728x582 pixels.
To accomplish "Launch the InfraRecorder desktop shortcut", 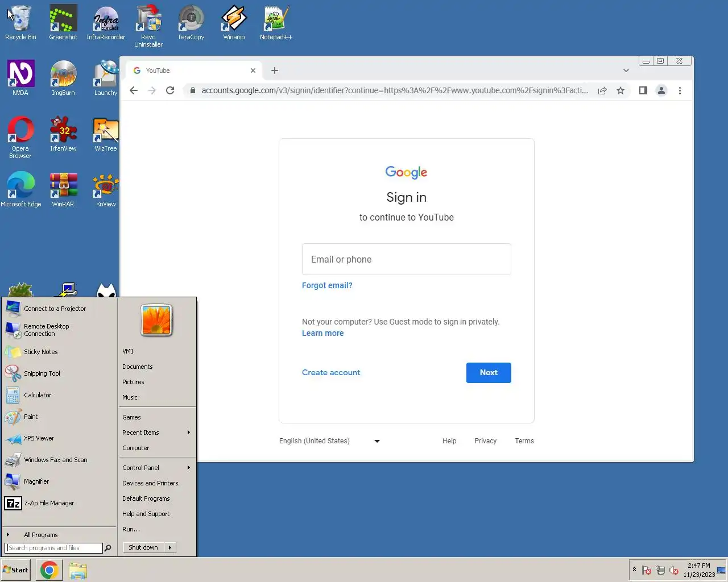I will click(x=106, y=23).
